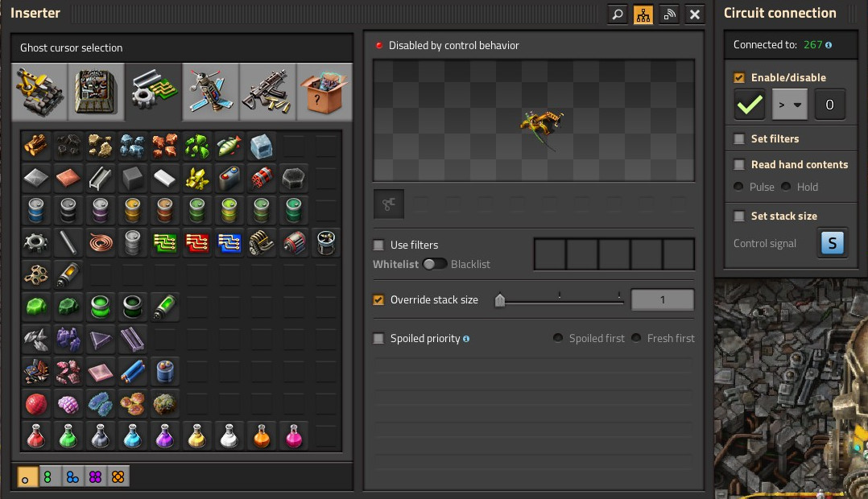Select the purple Production science pack

tap(165, 436)
